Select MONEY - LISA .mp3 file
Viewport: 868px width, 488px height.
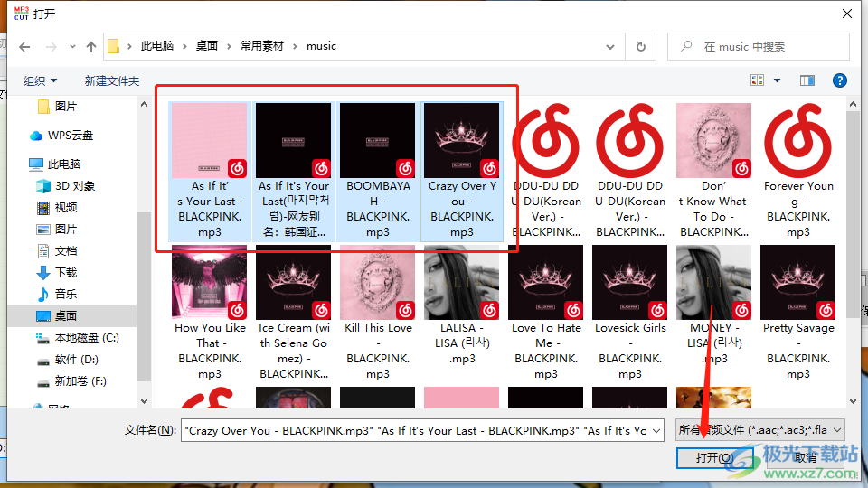(x=714, y=305)
